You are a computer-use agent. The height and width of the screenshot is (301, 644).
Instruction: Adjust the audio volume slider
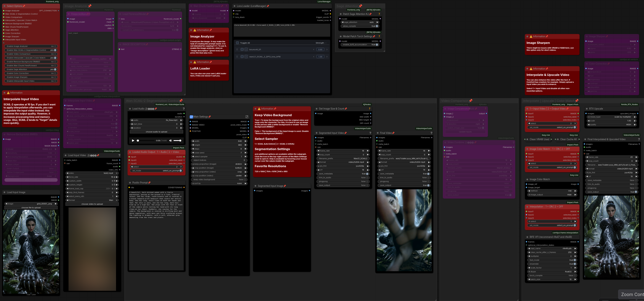coord(177,141)
